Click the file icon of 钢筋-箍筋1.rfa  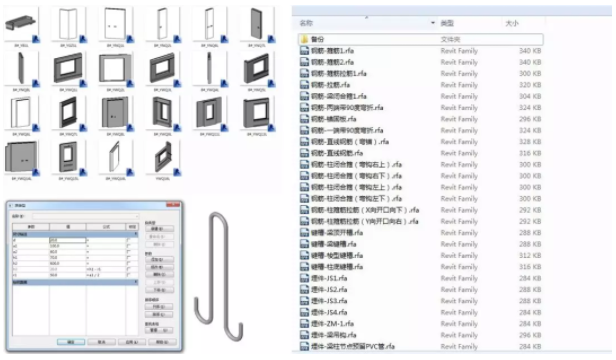click(x=304, y=51)
